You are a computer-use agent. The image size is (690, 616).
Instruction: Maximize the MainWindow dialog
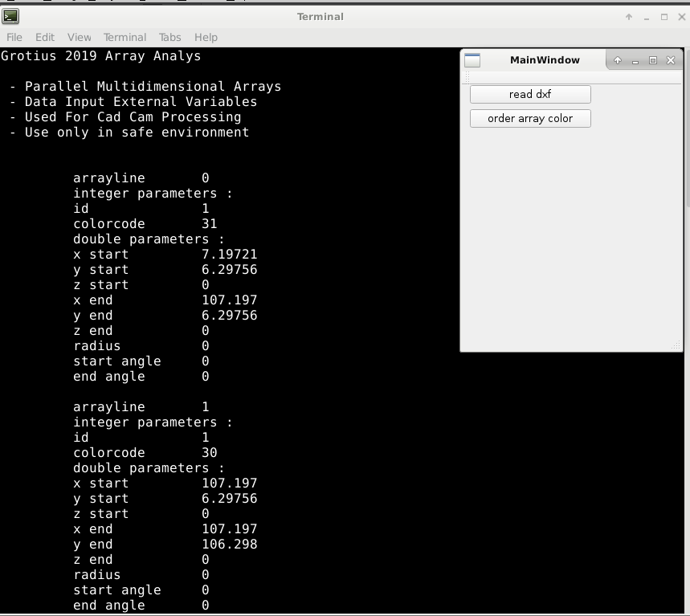coord(653,60)
